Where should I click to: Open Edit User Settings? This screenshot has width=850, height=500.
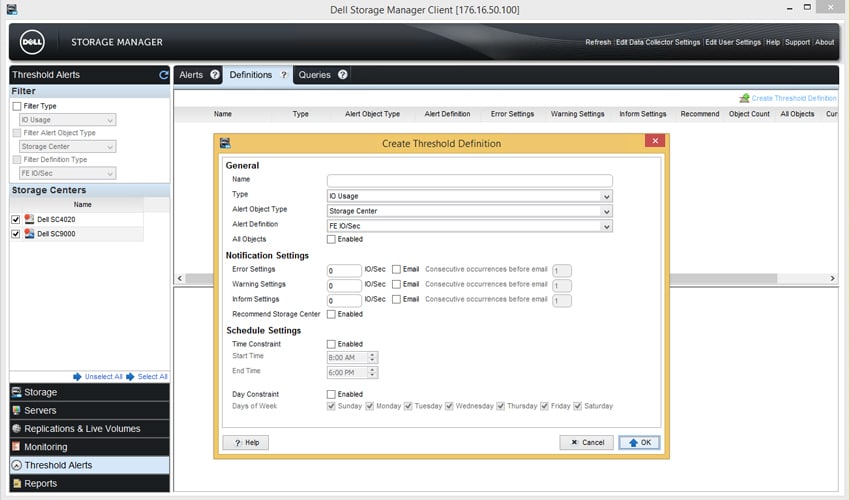(x=733, y=42)
